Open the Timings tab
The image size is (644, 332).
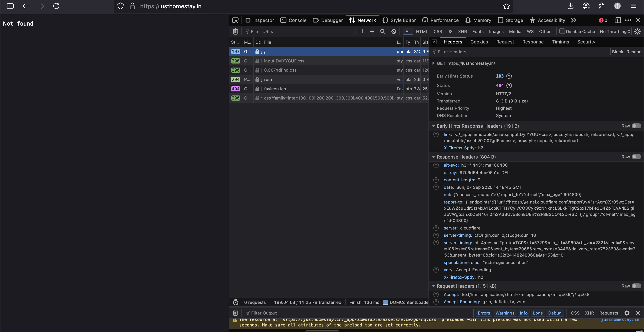(x=560, y=42)
